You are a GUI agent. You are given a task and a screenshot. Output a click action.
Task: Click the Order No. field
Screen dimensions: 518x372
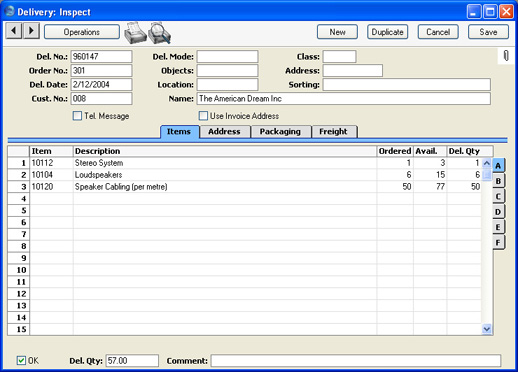101,70
